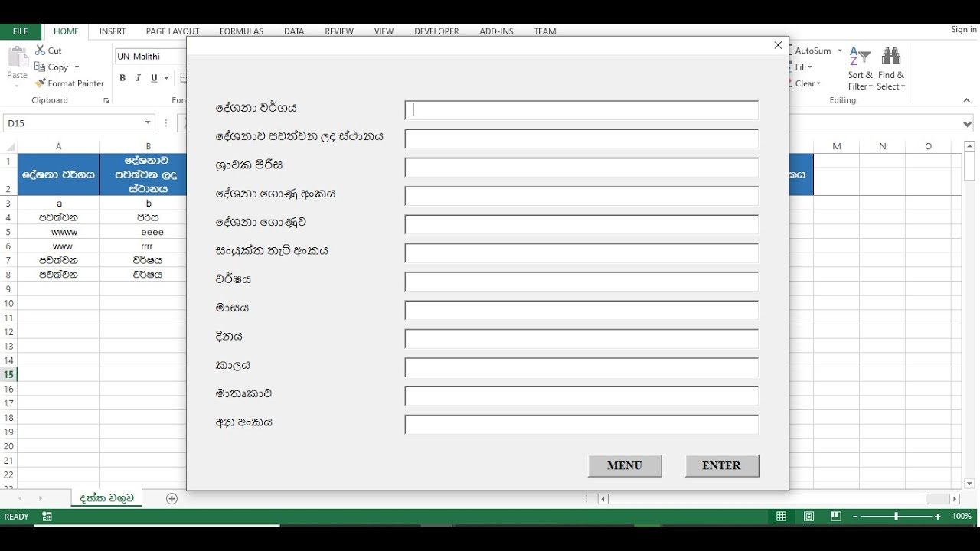Viewport: 980px width, 551px height.
Task: Click the Cut scissors icon
Action: pyautogui.click(x=40, y=50)
